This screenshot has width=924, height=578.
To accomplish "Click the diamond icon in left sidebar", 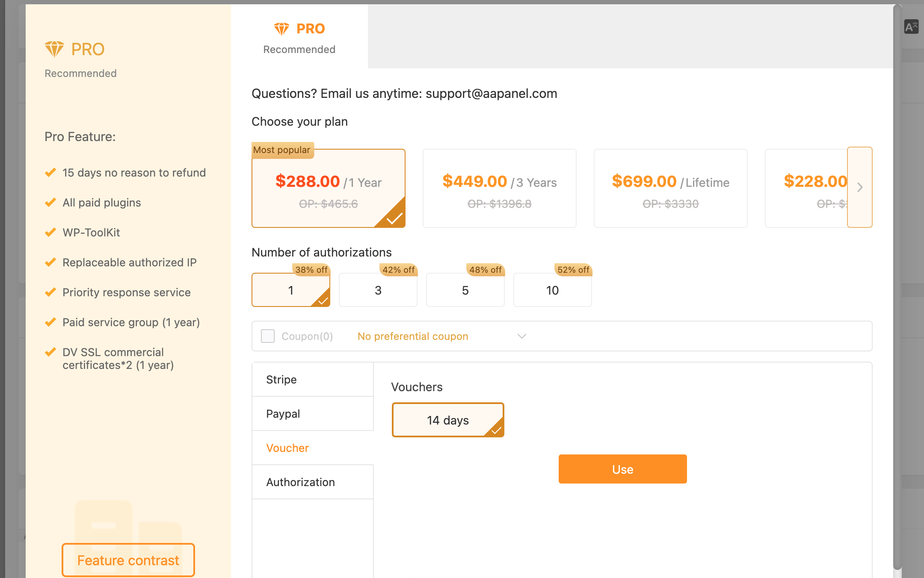I will [x=54, y=49].
